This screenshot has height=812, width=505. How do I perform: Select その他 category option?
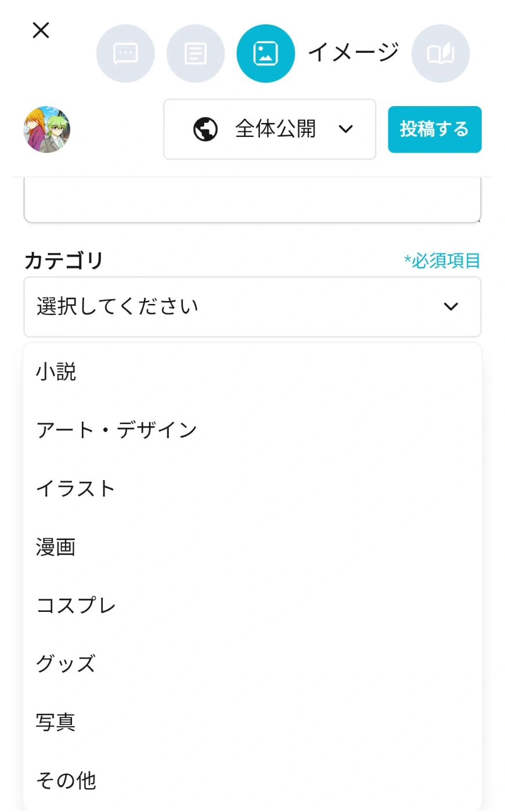(x=66, y=781)
